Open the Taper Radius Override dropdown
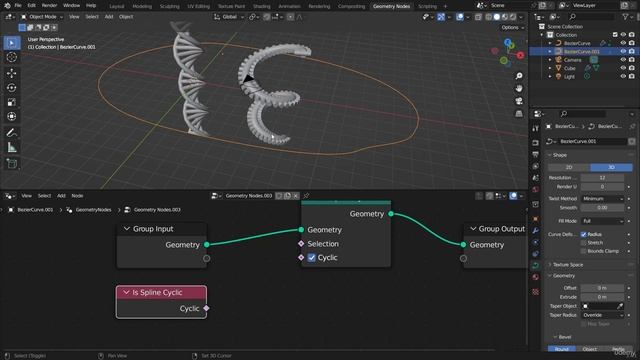 602,315
